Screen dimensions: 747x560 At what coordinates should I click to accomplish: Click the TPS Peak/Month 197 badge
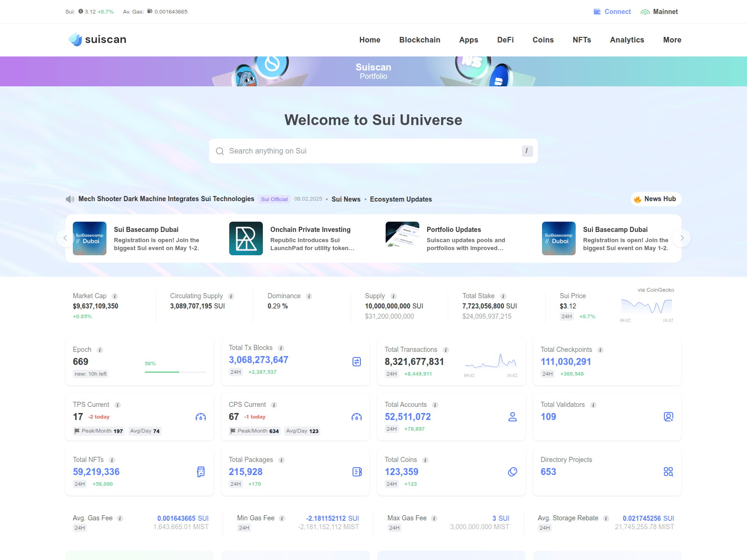tap(99, 431)
